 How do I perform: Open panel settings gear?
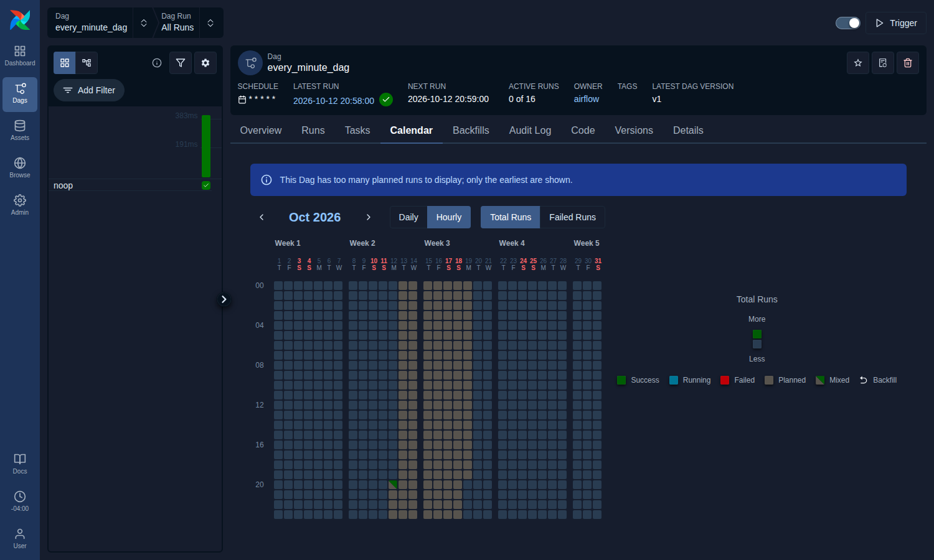tap(205, 63)
